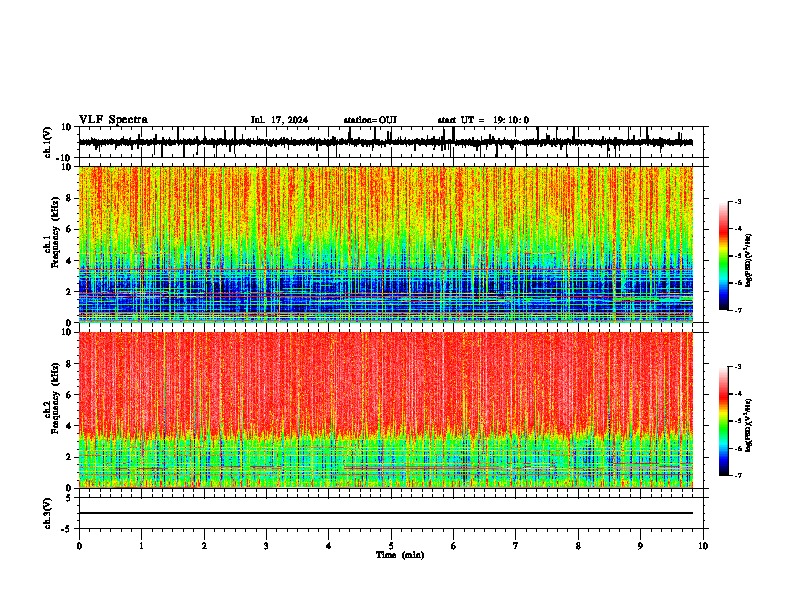Image resolution: width=792 pixels, height=612 pixels.
Task: Click the ch.2 spectrogram color scale bar
Action: pos(724,421)
